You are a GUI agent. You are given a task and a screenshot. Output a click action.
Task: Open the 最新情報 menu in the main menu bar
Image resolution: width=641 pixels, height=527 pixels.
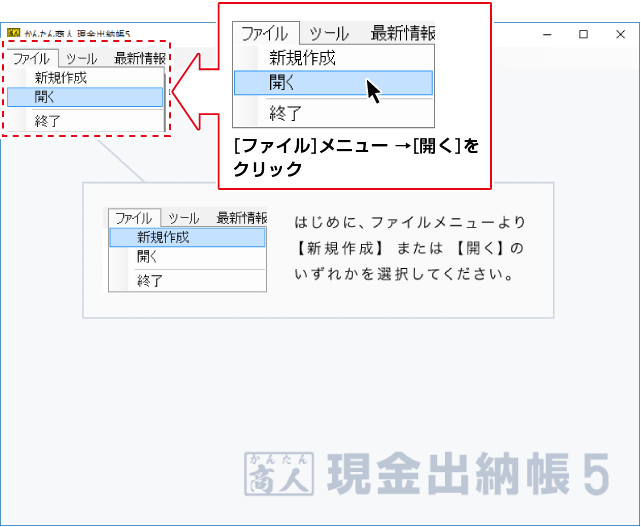point(139,59)
